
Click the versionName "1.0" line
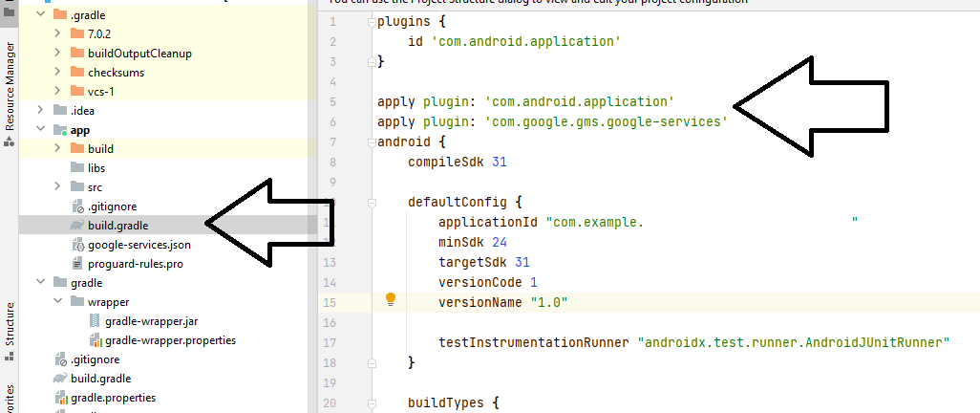(502, 302)
